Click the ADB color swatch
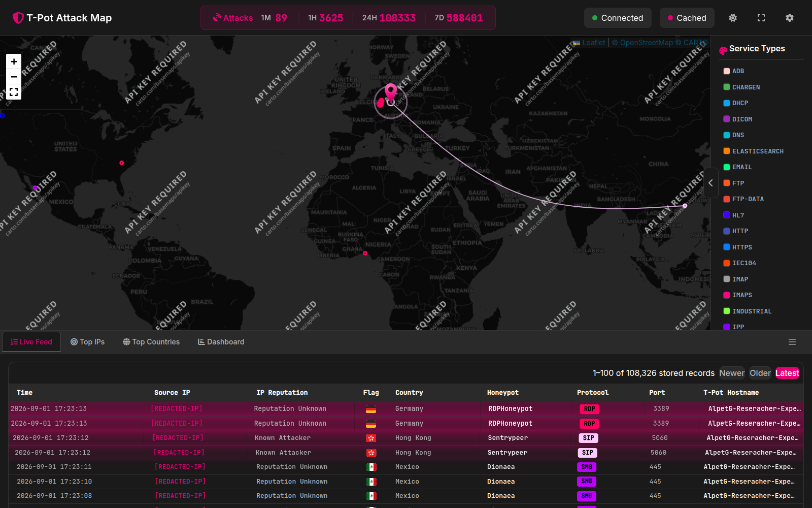 coord(727,71)
